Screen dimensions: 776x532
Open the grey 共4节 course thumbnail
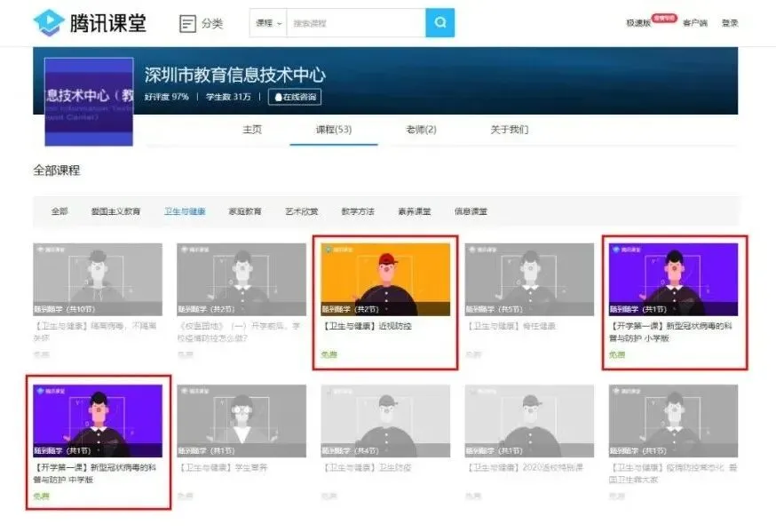pos(385,421)
